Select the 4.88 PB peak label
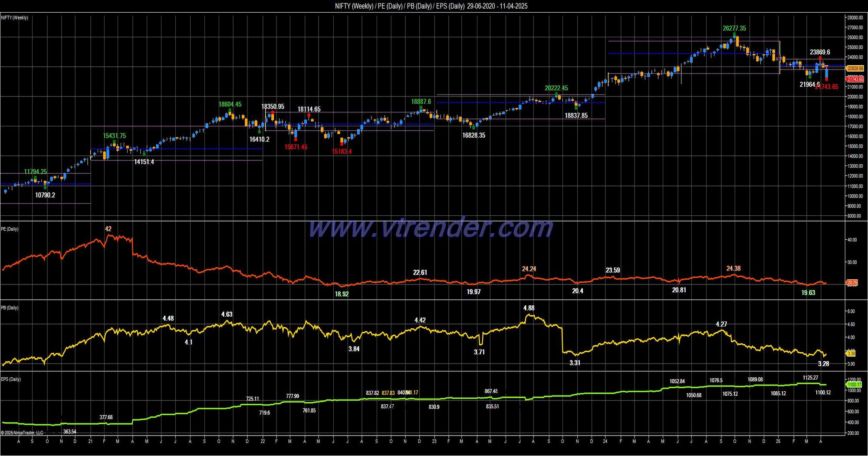 click(x=529, y=308)
